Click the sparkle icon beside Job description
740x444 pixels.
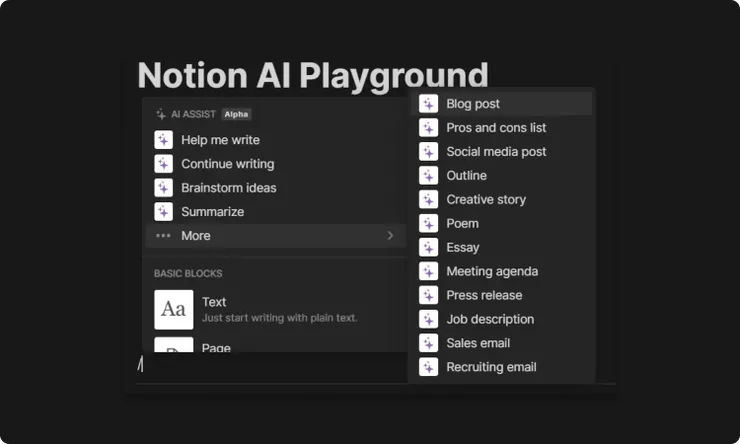[x=429, y=319]
